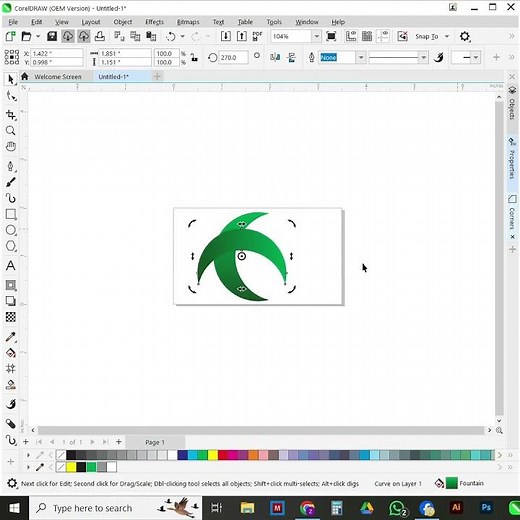The width and height of the screenshot is (520, 520).
Task: Open the line style dropdown
Action: tap(423, 58)
